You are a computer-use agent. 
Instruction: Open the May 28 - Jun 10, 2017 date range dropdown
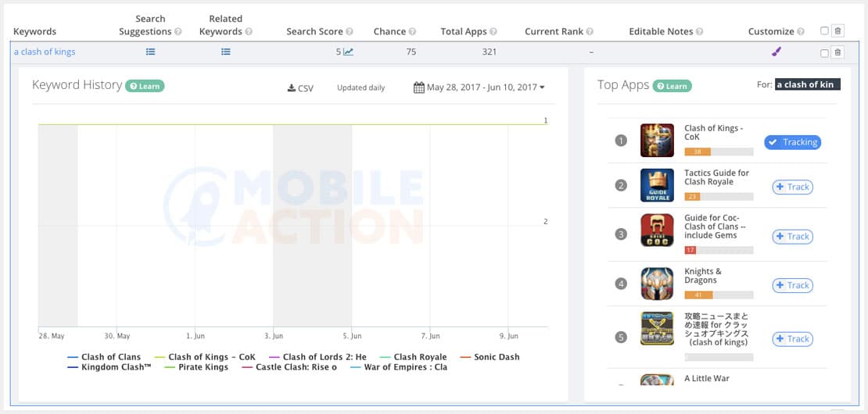tap(479, 87)
